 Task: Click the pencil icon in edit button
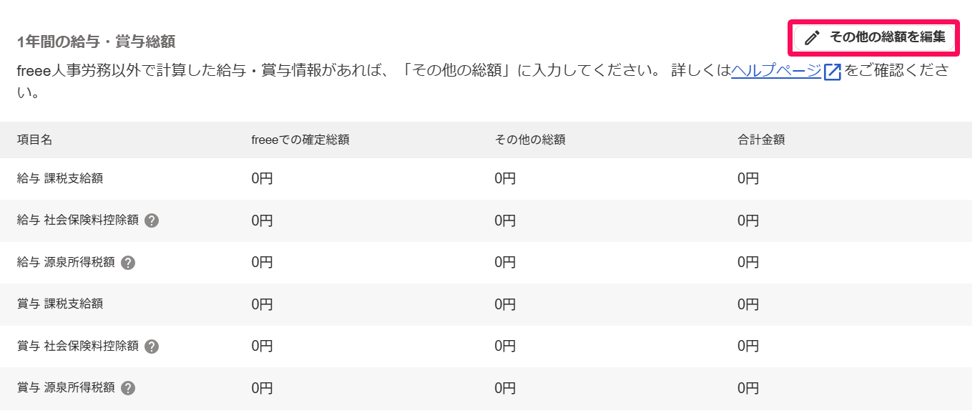pyautogui.click(x=811, y=38)
